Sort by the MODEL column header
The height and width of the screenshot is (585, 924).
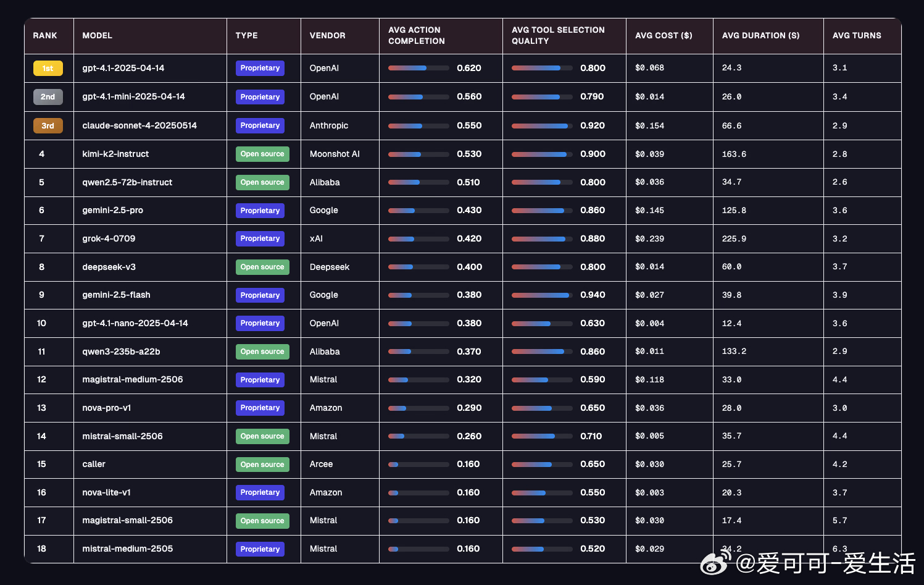pyautogui.click(x=98, y=36)
